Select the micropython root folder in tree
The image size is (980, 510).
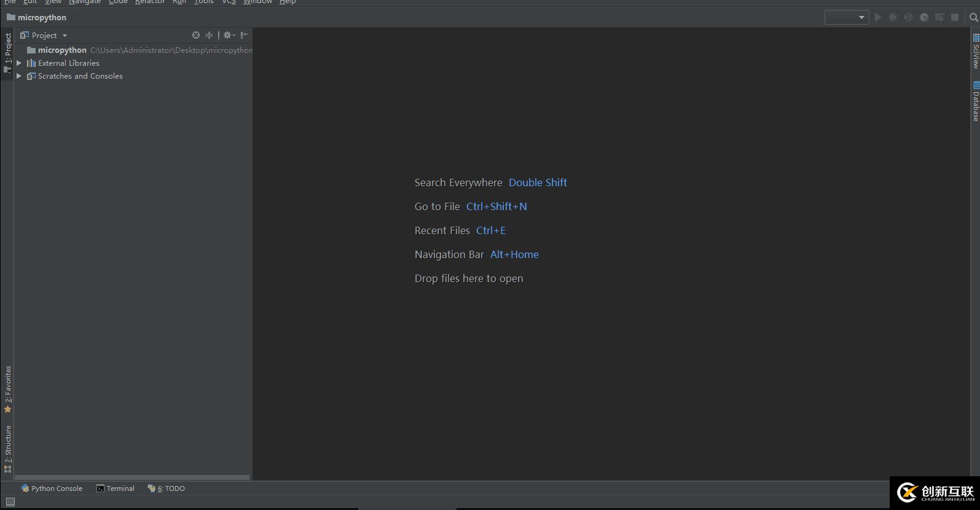click(133, 50)
